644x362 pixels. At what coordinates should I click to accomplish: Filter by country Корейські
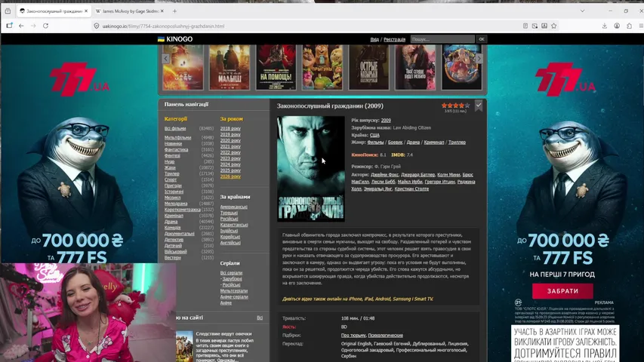(230, 237)
